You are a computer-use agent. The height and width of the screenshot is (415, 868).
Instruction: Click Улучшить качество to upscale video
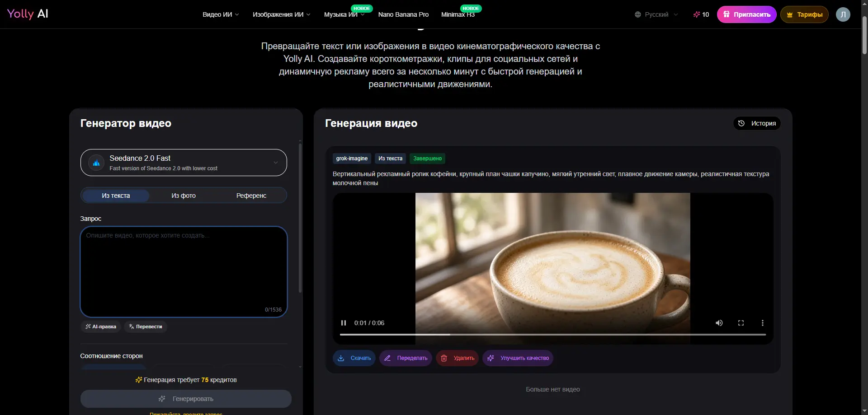[518, 358]
